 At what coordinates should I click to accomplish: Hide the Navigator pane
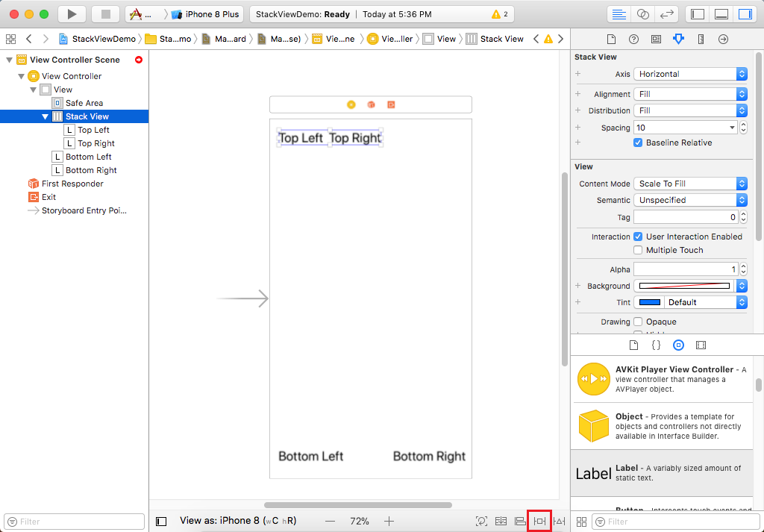[x=698, y=14]
